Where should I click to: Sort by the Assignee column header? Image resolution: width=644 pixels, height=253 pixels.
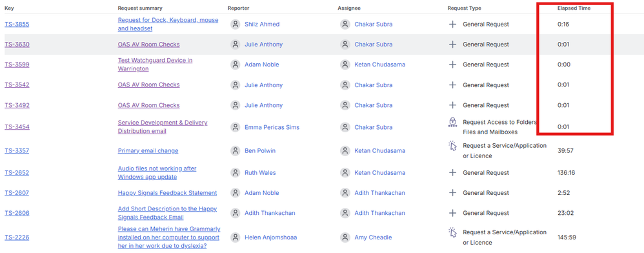349,8
